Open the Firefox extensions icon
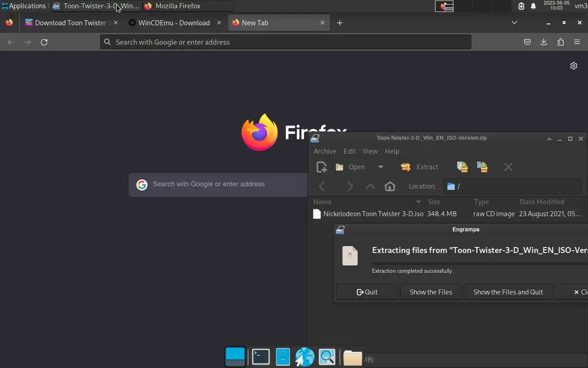This screenshot has height=368, width=588. pyautogui.click(x=560, y=42)
